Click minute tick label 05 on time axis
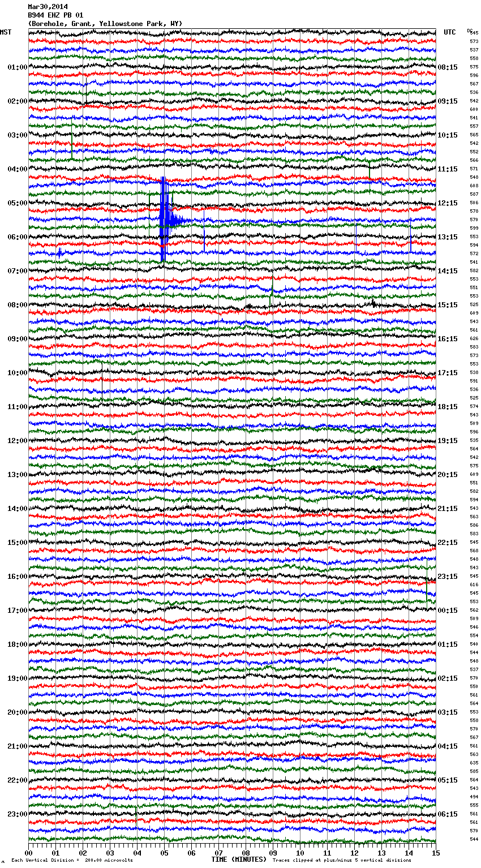Screen dimensions: 481x868 (x=164, y=853)
